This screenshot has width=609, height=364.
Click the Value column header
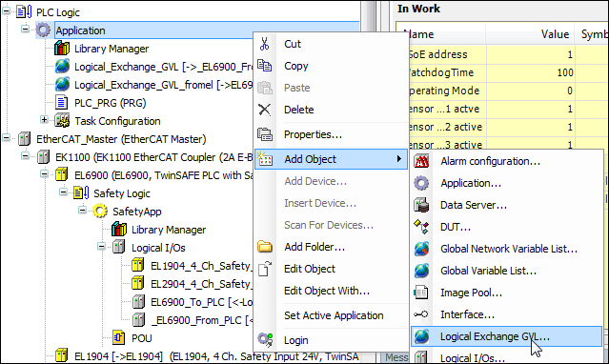coord(531,34)
